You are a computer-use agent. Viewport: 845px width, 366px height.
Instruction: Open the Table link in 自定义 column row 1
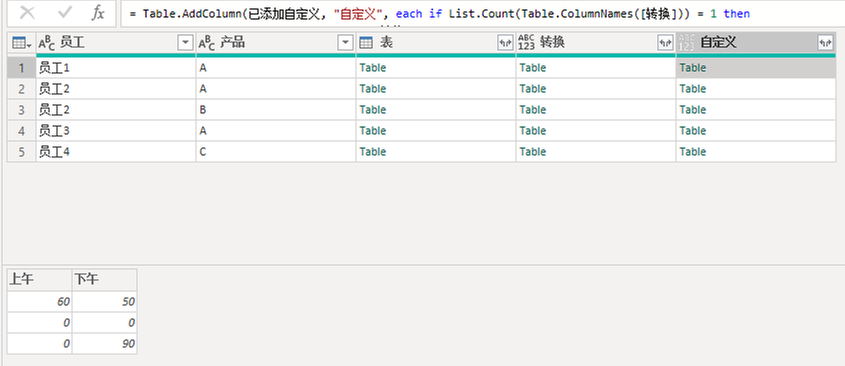(x=693, y=68)
